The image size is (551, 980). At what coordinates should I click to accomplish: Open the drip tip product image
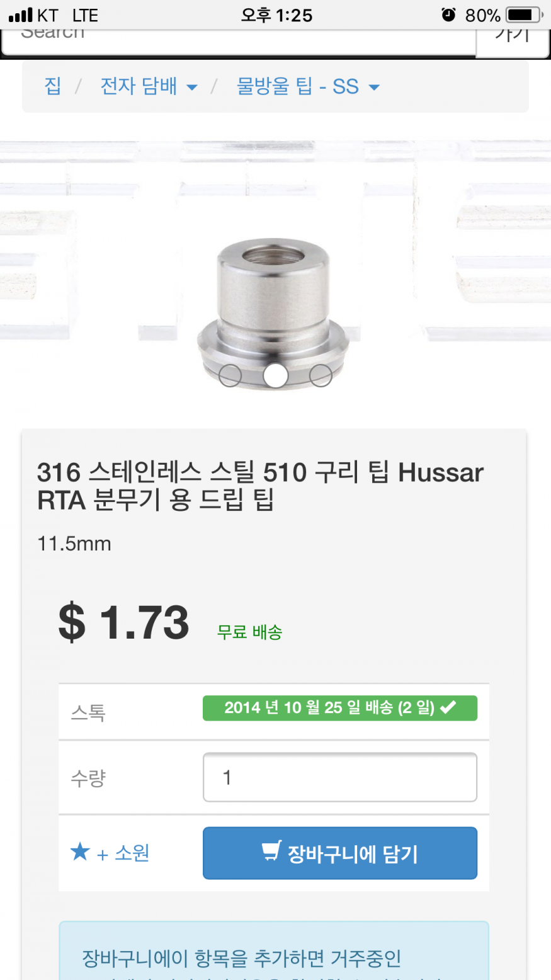(x=273, y=315)
